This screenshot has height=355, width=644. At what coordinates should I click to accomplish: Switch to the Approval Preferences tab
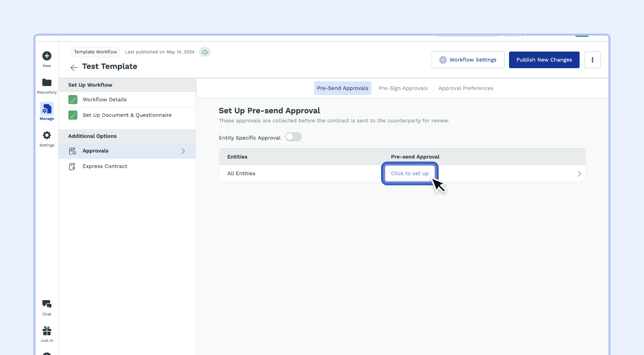465,88
